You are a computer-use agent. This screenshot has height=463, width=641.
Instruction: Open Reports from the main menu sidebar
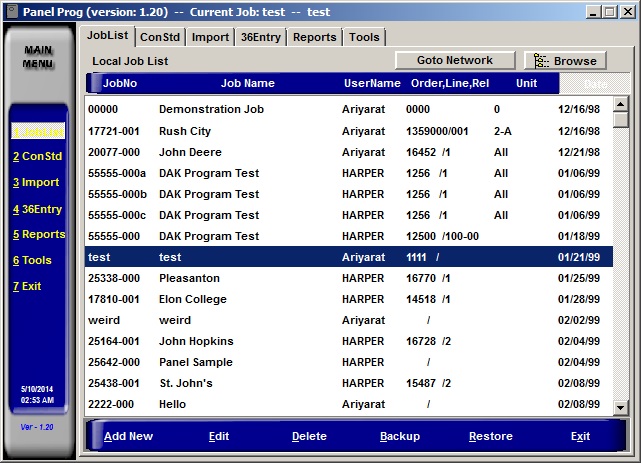pos(39,235)
